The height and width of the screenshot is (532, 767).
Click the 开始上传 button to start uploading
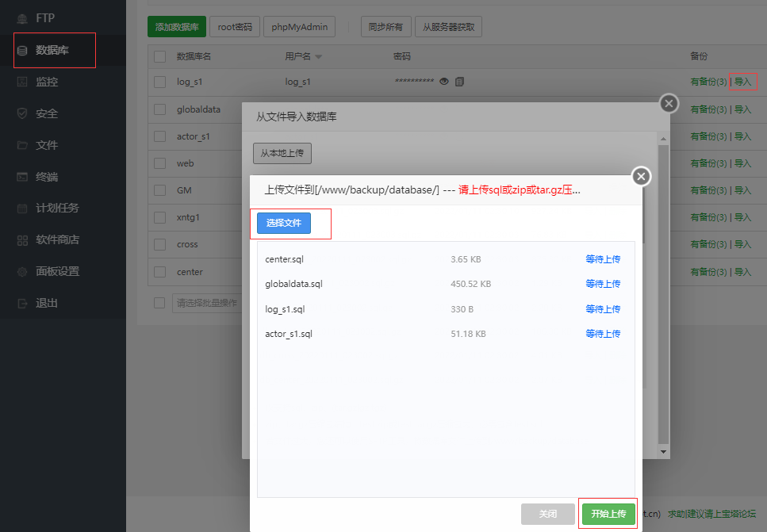608,514
